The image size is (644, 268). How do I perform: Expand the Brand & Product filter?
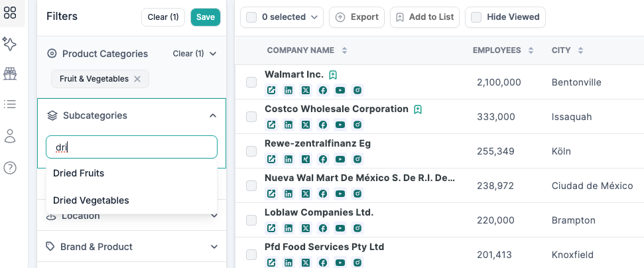tap(214, 247)
